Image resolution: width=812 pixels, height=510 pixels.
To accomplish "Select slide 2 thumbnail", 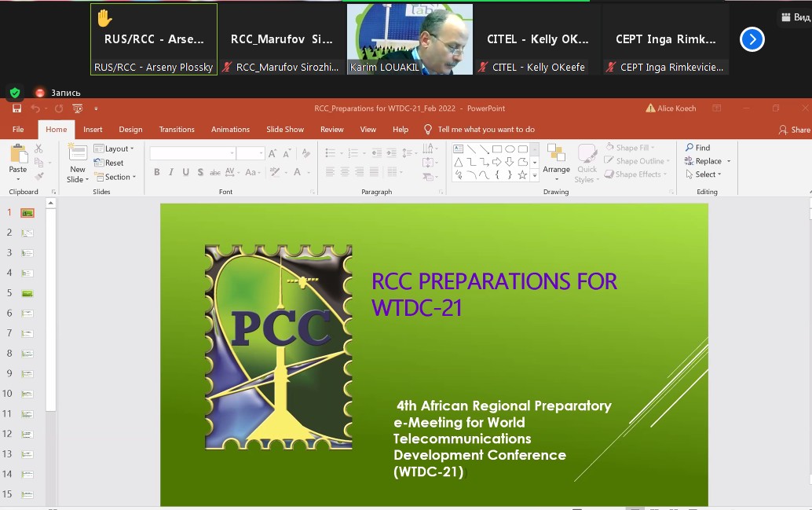I will coord(27,233).
